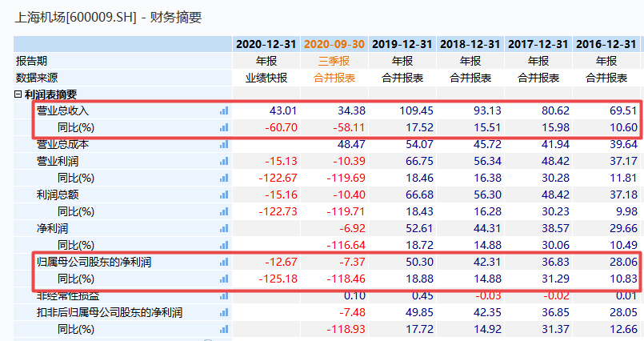This screenshot has width=644, height=341.
Task: Click the 2019-12-31 column header
Action: pyautogui.click(x=403, y=44)
